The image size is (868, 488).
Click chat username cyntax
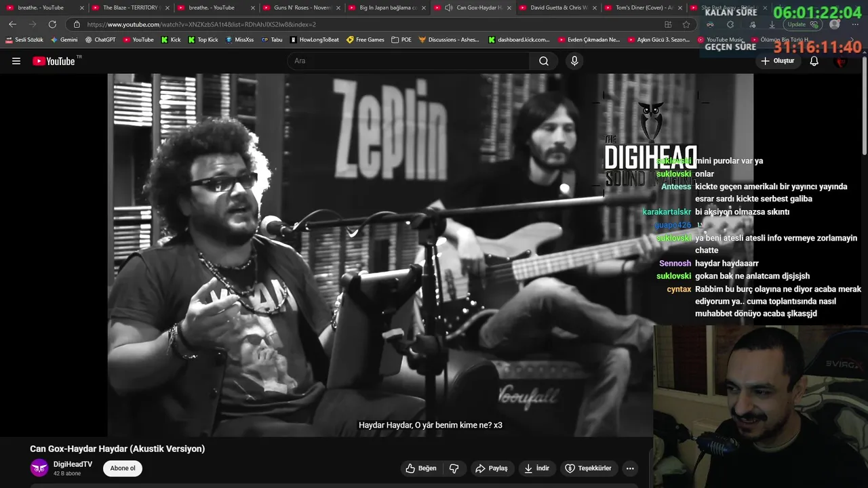(679, 289)
